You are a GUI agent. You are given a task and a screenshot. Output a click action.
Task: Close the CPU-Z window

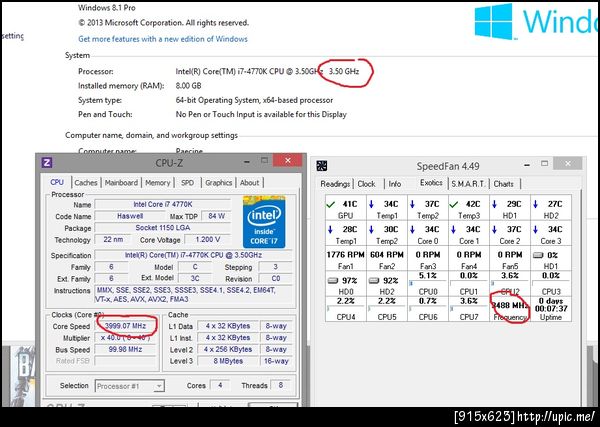point(289,160)
